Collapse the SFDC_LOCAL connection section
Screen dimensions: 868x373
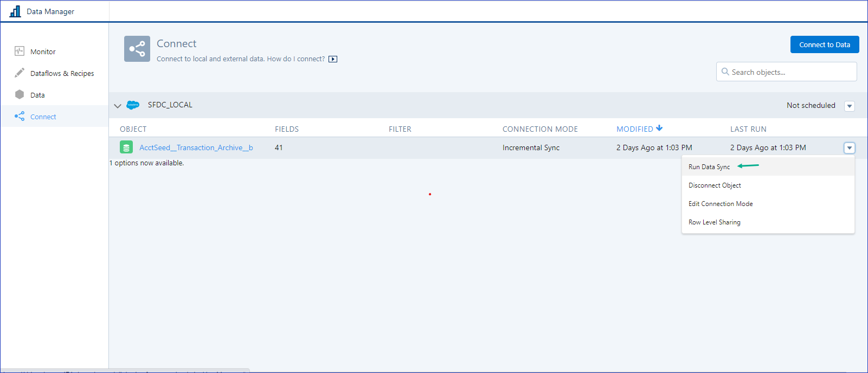(x=118, y=106)
